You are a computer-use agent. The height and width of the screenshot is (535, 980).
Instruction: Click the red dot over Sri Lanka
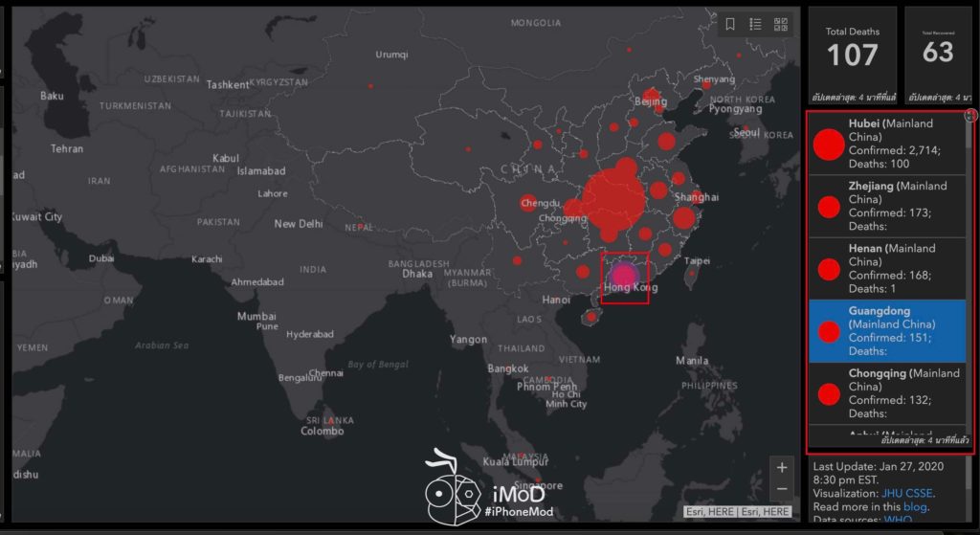pos(329,422)
